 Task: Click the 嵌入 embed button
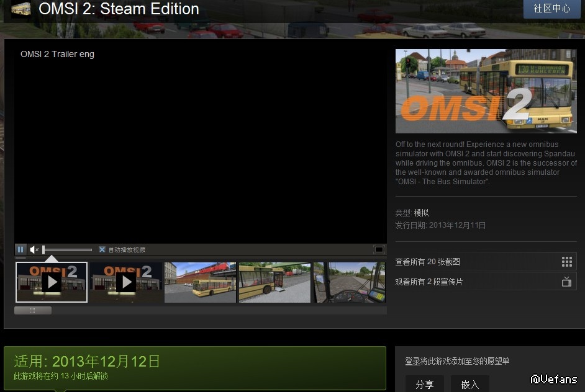click(470, 384)
